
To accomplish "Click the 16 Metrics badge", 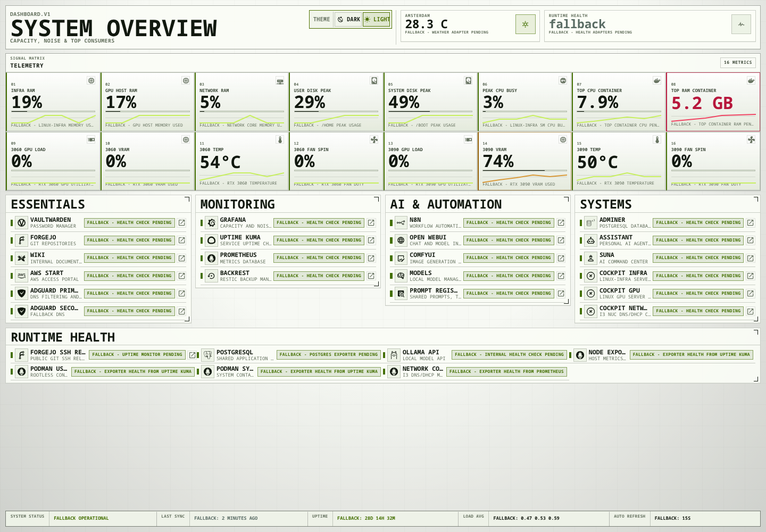I will tap(738, 62).
